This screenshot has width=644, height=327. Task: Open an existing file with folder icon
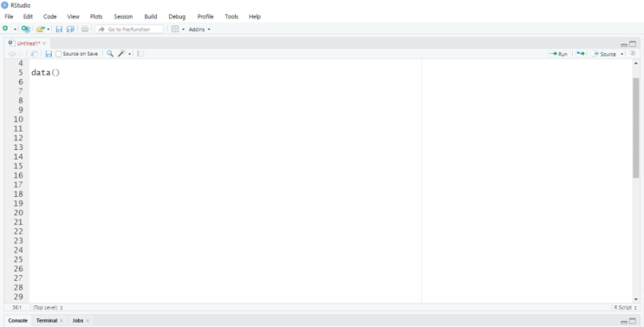(x=40, y=29)
